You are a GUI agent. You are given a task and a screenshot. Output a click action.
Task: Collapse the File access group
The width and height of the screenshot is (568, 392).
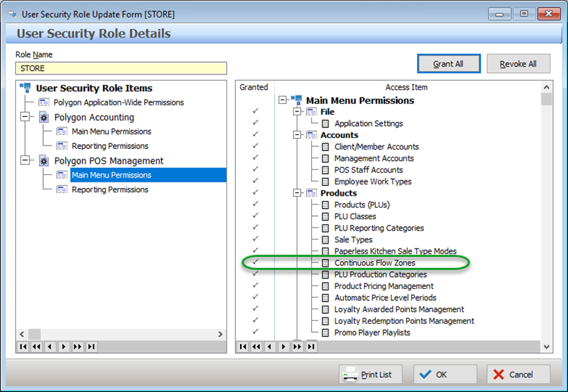297,111
